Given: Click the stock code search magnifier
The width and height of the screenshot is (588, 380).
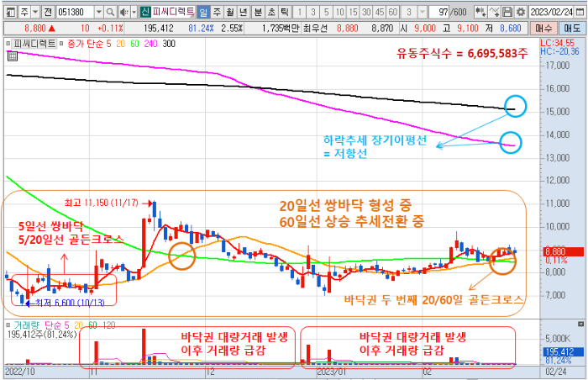Looking at the screenshot, I should point(110,13).
